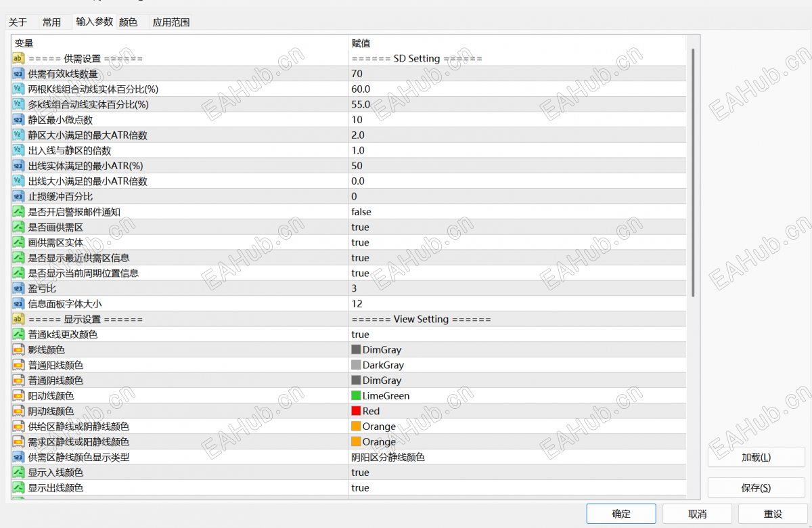The image size is (812, 528).
Task: Click the color-type icon beside 阳动线颜色
Action: pos(18,396)
